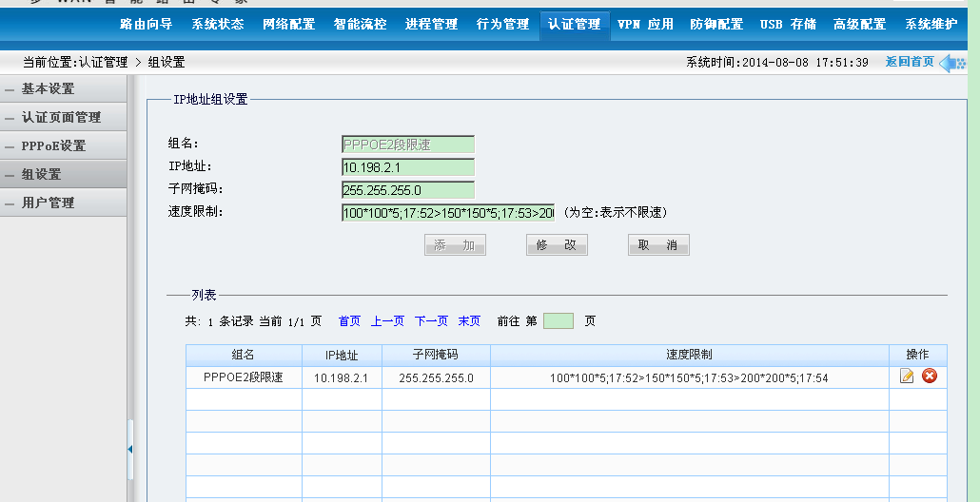Focus the 速度限制 text field
This screenshot has height=502, width=980.
[447, 213]
